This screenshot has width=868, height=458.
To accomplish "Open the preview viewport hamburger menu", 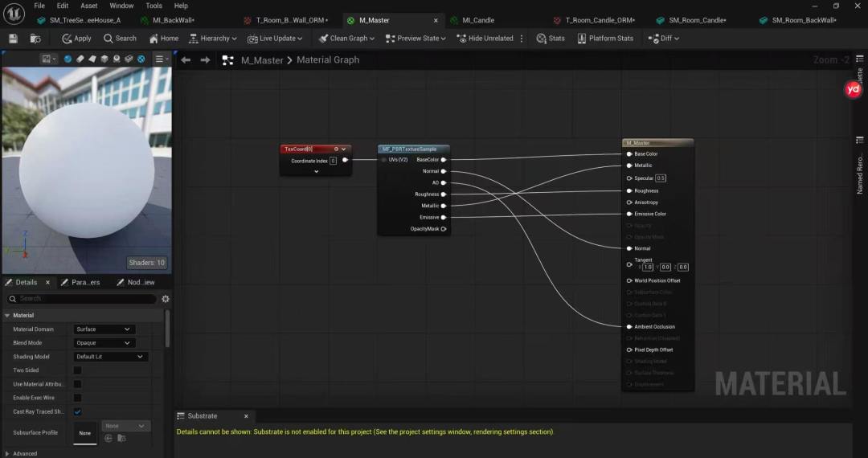I will [x=161, y=59].
